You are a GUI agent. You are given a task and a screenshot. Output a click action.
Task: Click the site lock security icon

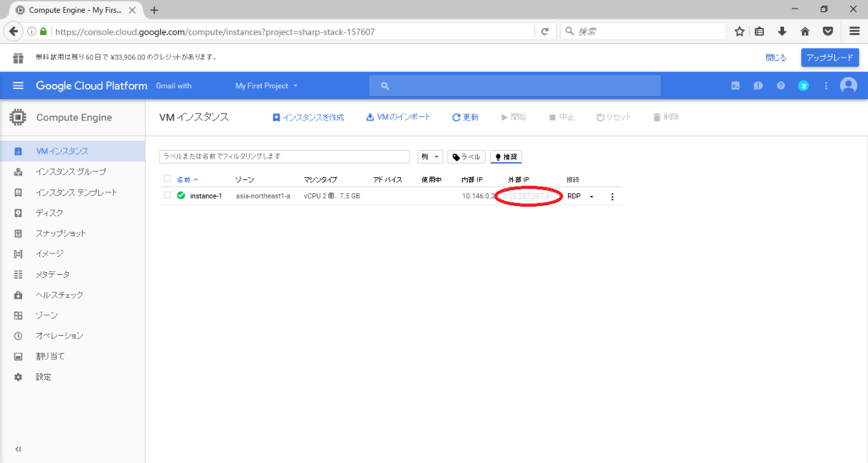click(43, 31)
